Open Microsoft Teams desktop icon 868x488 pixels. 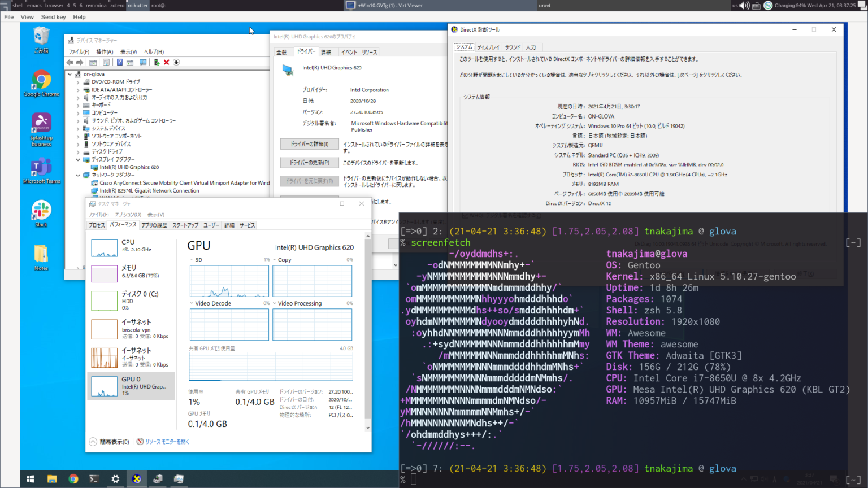pyautogui.click(x=41, y=171)
